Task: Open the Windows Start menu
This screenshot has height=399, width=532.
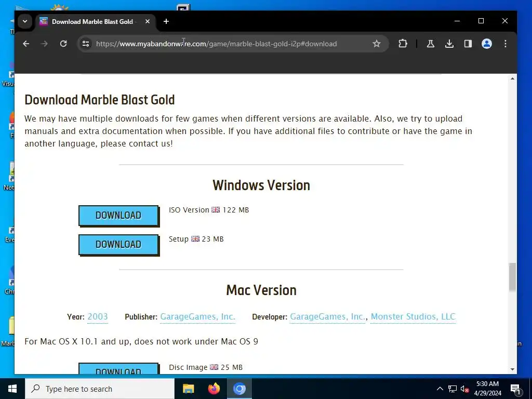Action: pyautogui.click(x=12, y=389)
